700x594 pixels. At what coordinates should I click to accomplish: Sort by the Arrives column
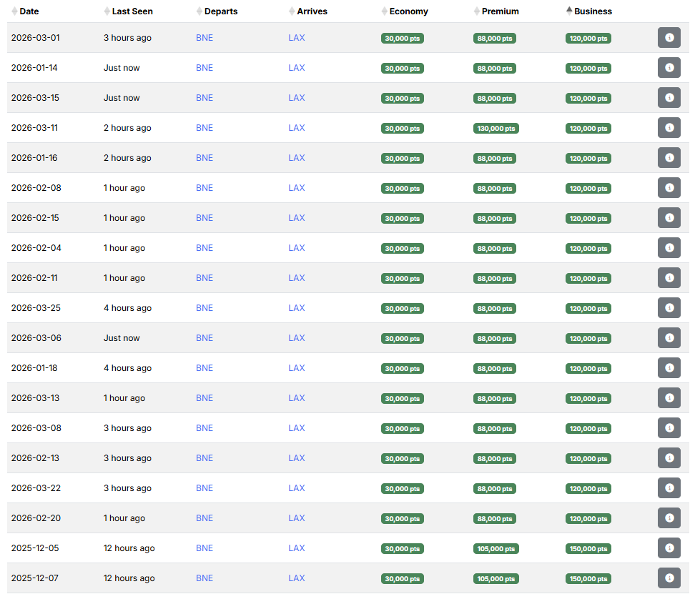pos(312,11)
